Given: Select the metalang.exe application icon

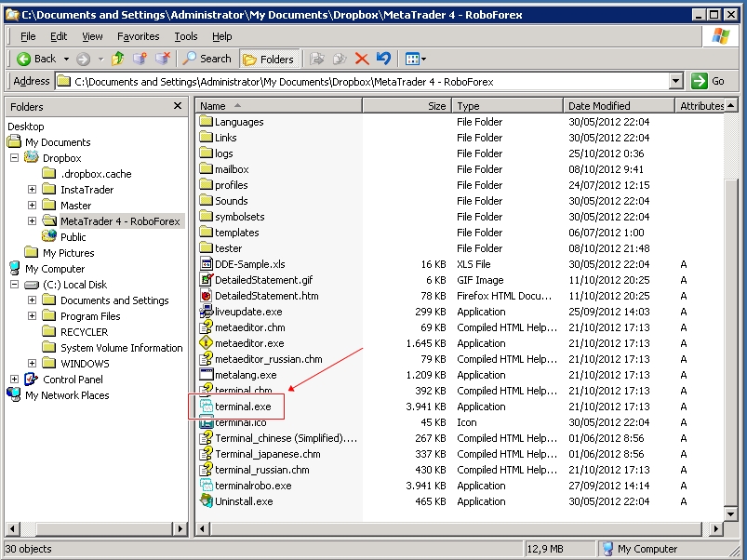Looking at the screenshot, I should (206, 374).
